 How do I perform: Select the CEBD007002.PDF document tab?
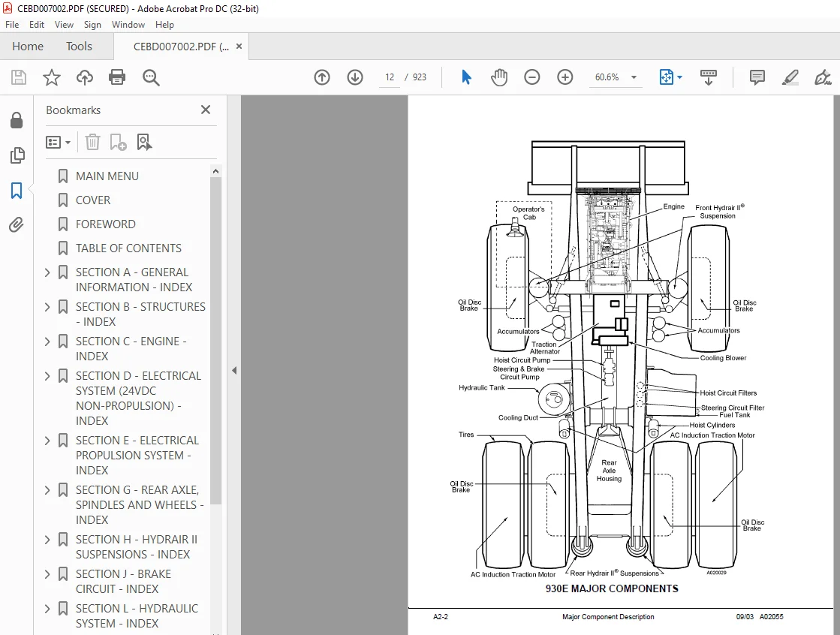pos(180,47)
